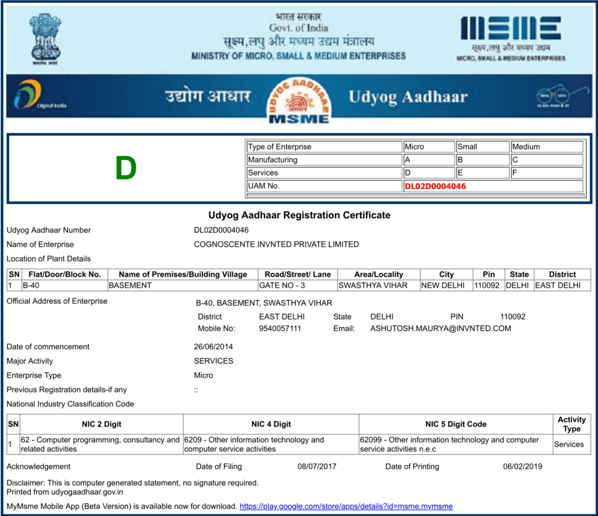598x516 pixels.
Task: Click the B-40 flat number cell
Action: pos(64,285)
